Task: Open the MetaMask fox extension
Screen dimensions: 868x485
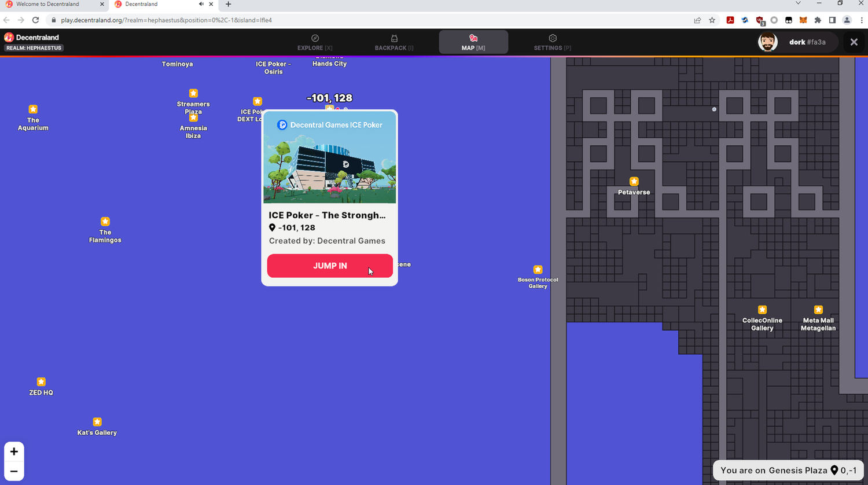Action: point(803,20)
